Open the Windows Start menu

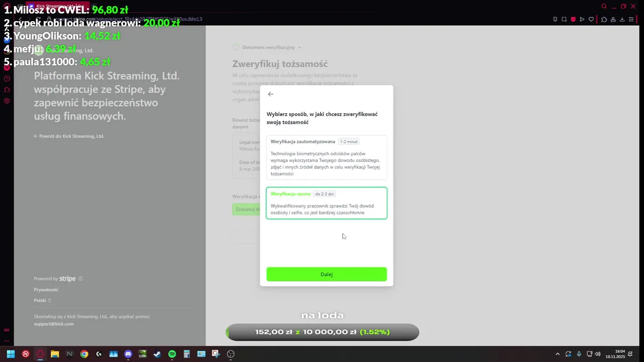(x=11, y=354)
